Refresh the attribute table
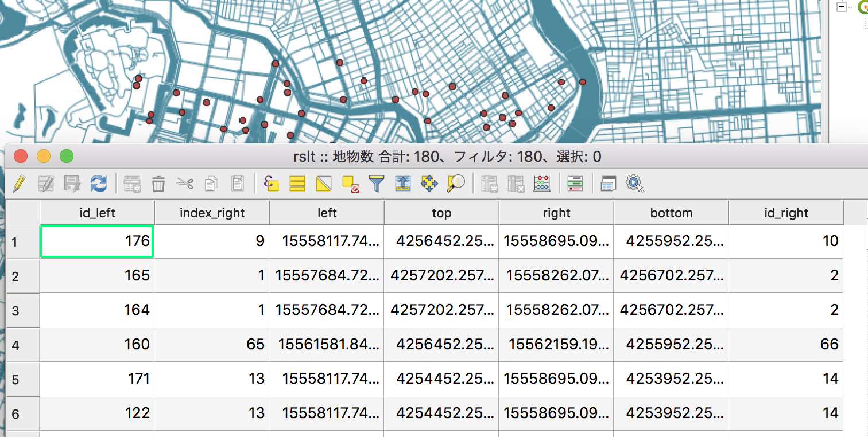 pyautogui.click(x=98, y=184)
